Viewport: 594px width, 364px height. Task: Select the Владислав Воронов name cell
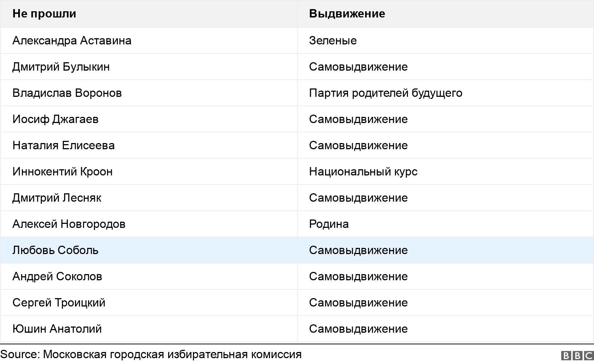tap(67, 93)
